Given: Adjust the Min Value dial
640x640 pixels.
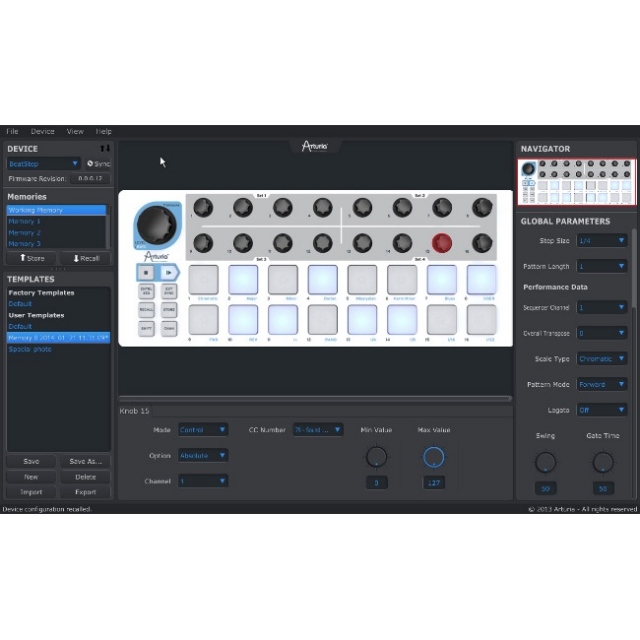Looking at the screenshot, I should (376, 457).
